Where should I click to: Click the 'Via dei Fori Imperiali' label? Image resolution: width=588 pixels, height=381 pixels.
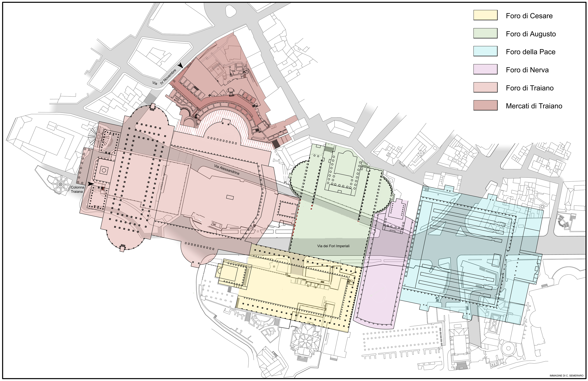(x=333, y=246)
